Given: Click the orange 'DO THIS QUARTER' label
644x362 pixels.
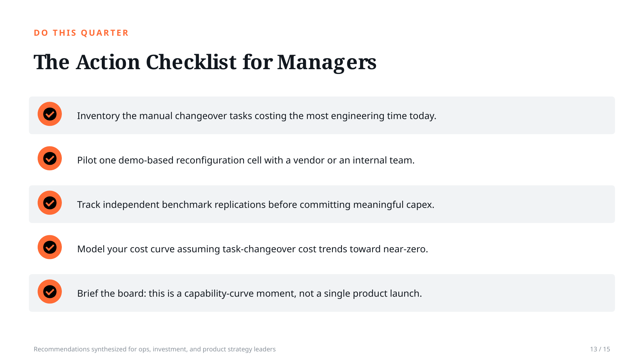Looking at the screenshot, I should [x=81, y=33].
